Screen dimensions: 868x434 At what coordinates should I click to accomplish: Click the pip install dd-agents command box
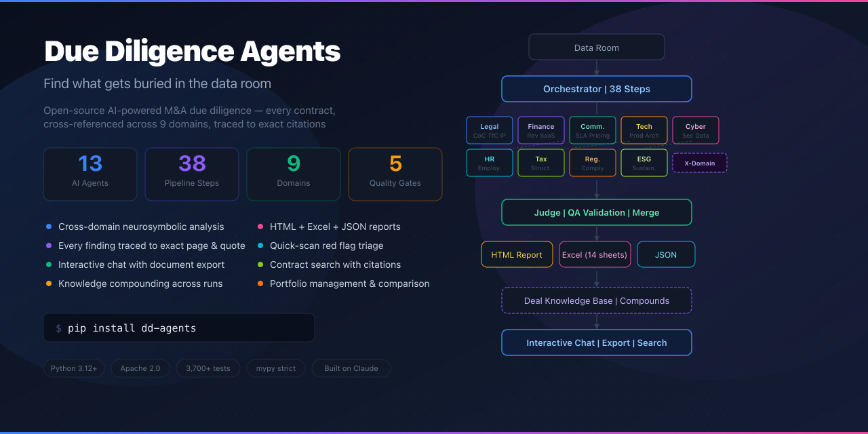(179, 328)
